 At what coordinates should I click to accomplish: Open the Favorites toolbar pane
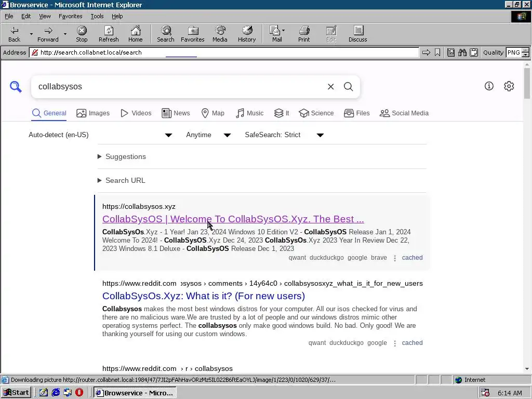click(x=192, y=34)
